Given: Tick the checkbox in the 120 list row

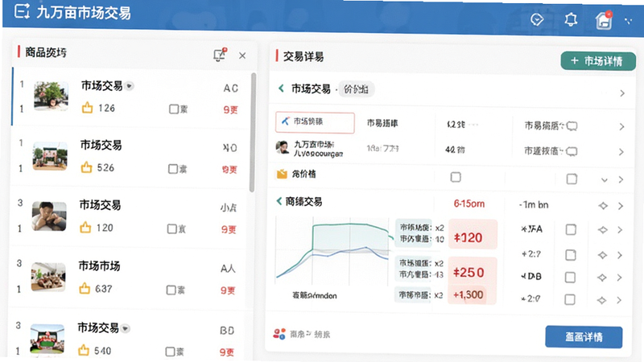Looking at the screenshot, I should (171, 228).
